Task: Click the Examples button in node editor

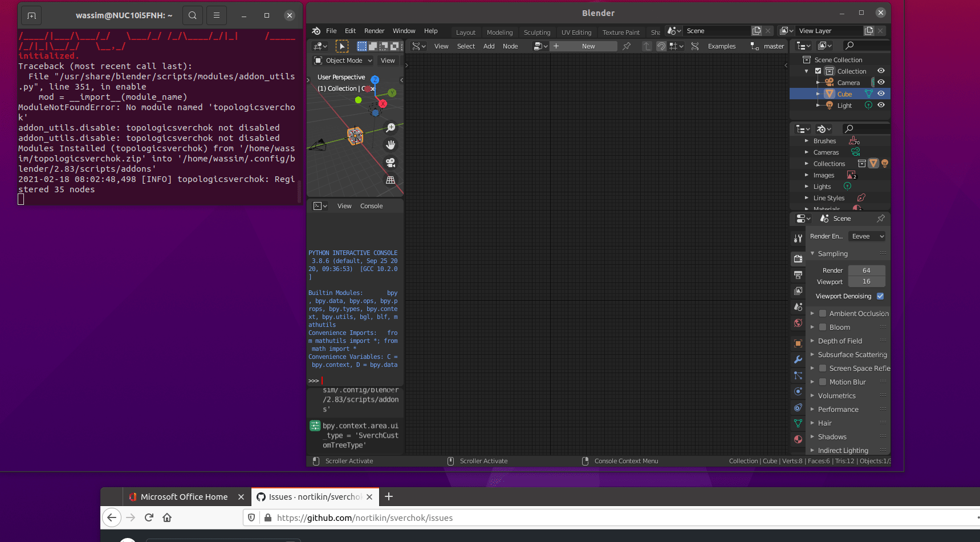Action: click(722, 46)
